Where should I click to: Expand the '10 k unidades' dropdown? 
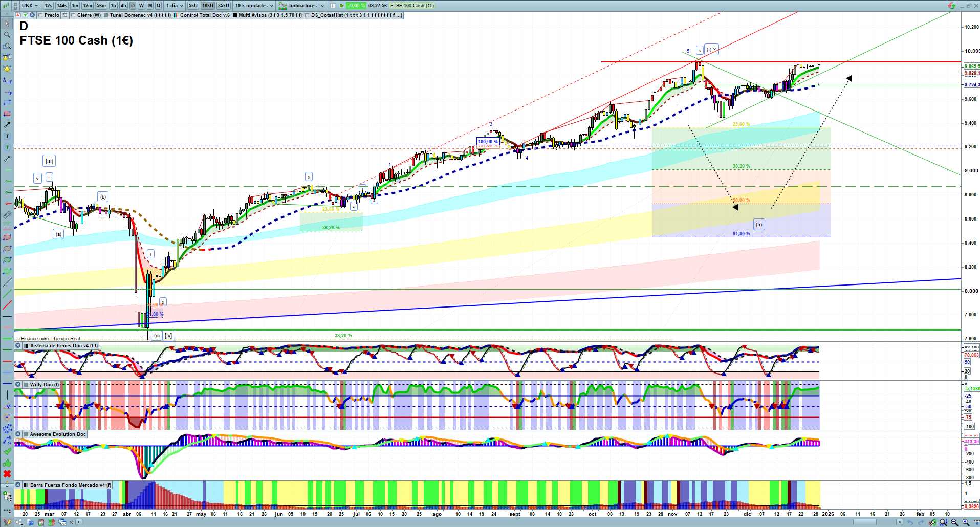click(x=254, y=6)
